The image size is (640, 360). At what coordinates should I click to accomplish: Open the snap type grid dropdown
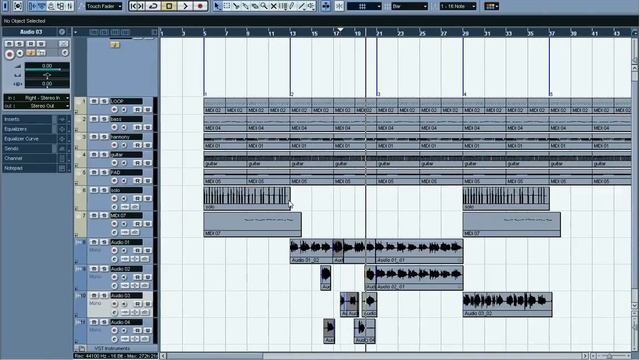364,6
